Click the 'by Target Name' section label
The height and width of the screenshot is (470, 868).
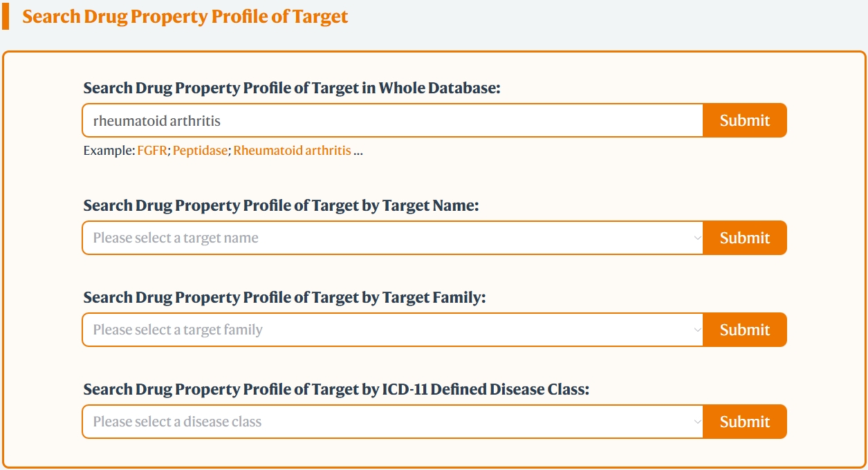point(281,206)
